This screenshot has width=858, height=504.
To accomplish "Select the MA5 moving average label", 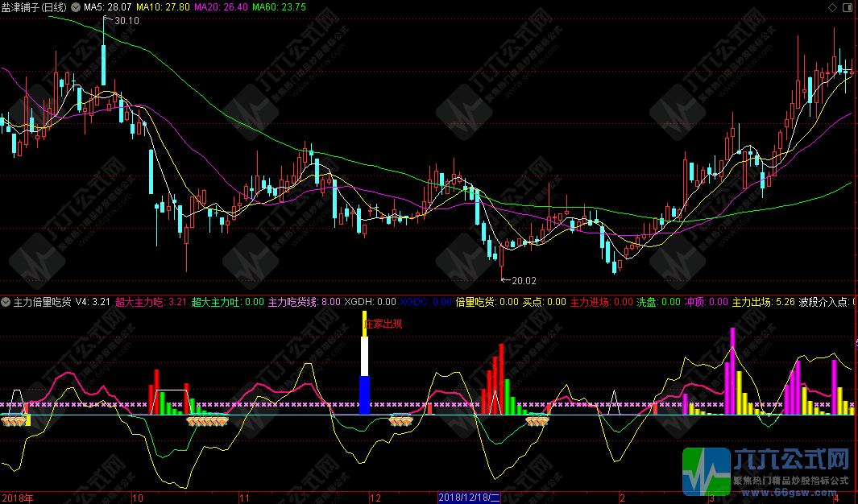I will tap(107, 6).
